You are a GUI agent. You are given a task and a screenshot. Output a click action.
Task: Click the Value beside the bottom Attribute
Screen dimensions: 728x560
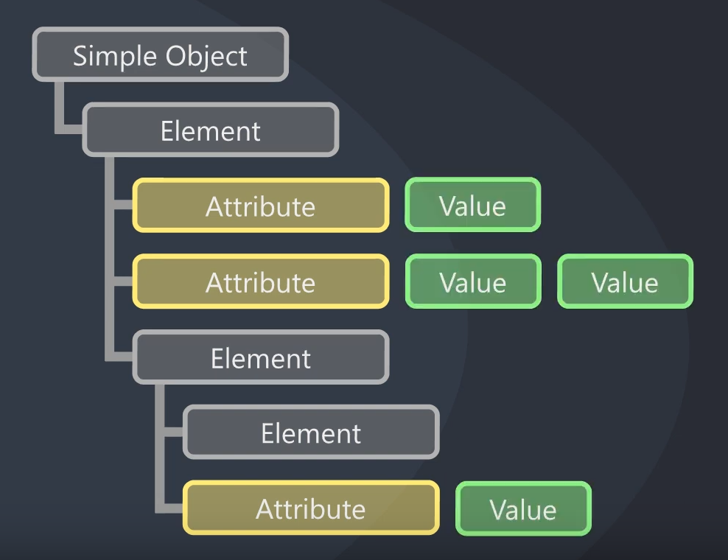point(523,509)
